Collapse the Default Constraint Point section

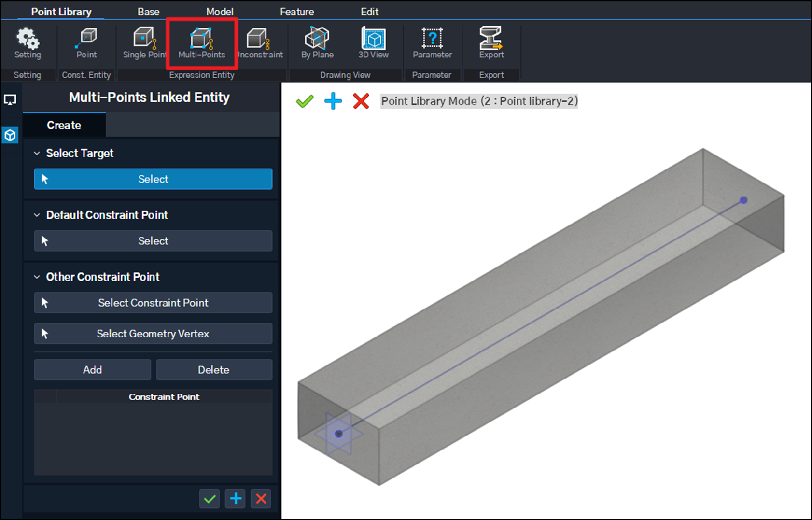tap(37, 215)
